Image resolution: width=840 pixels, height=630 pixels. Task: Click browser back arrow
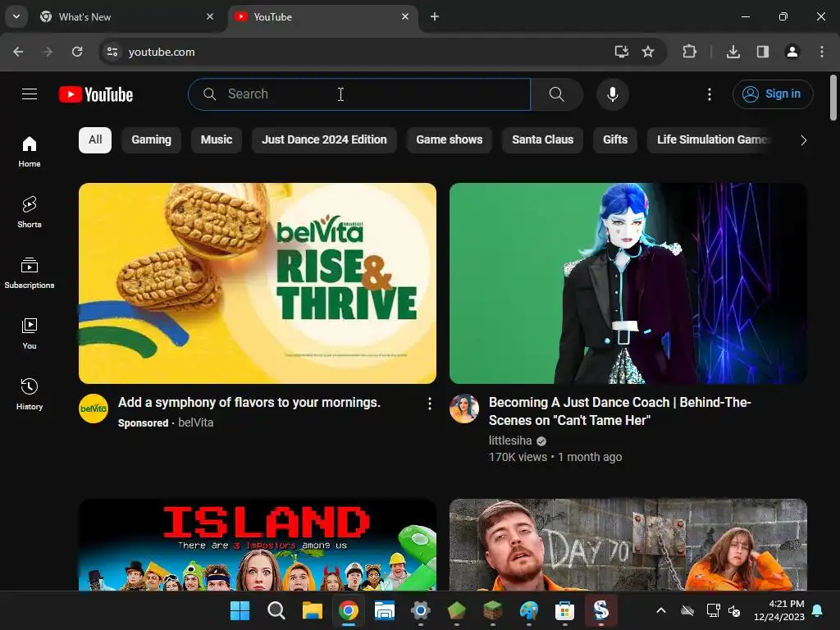18,52
